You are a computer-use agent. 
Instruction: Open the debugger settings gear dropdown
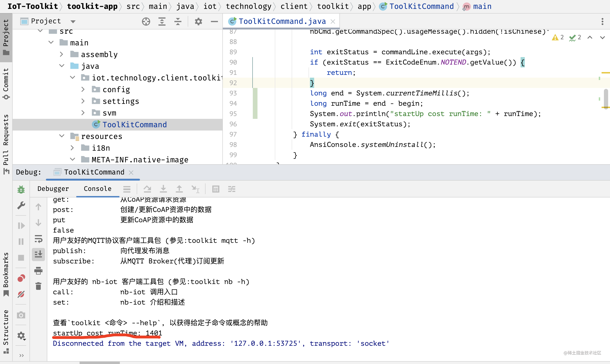[x=21, y=336]
